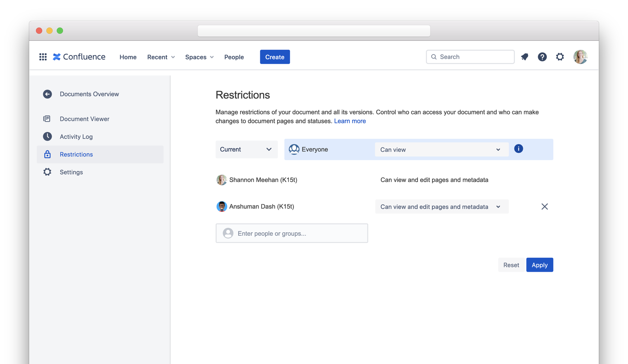
Task: Open the user profile avatar
Action: [x=580, y=57]
